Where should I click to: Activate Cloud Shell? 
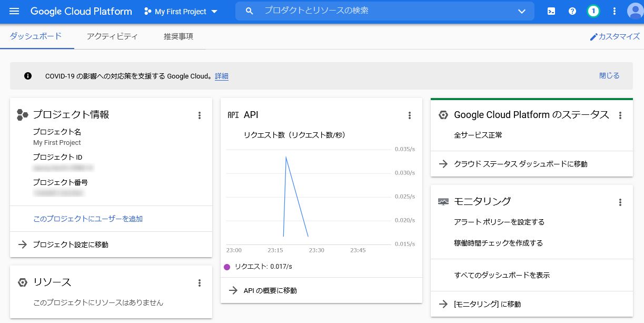pyautogui.click(x=551, y=11)
